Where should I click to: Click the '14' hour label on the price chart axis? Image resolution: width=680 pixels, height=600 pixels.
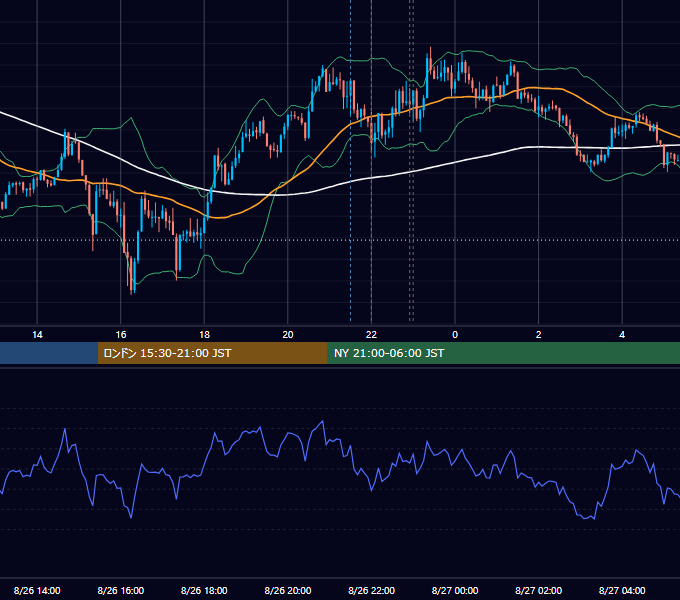[37, 335]
